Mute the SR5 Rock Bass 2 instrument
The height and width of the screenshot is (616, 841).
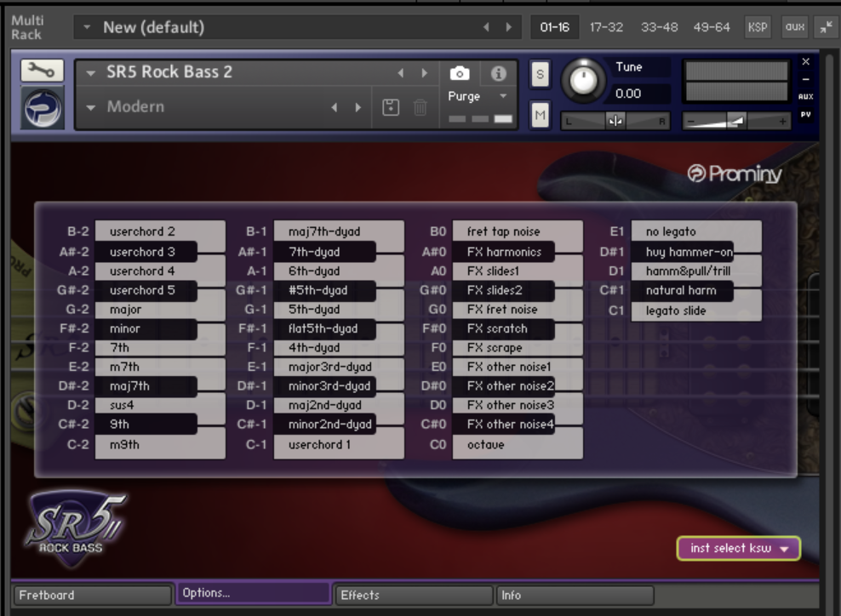pyautogui.click(x=541, y=115)
